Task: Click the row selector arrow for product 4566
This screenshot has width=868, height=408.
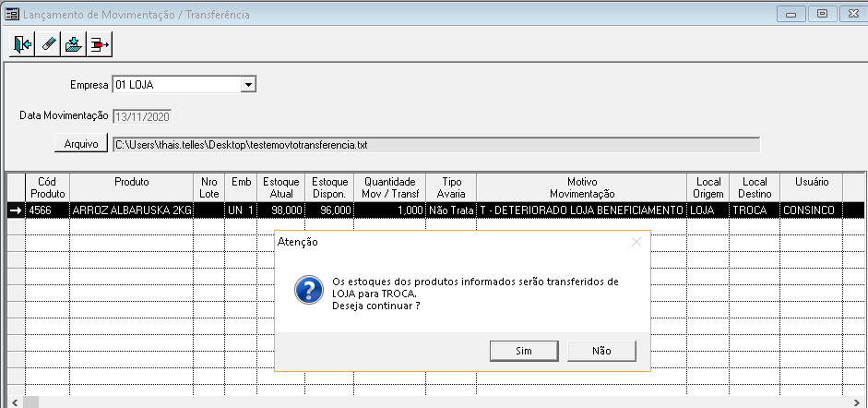Action: point(16,210)
